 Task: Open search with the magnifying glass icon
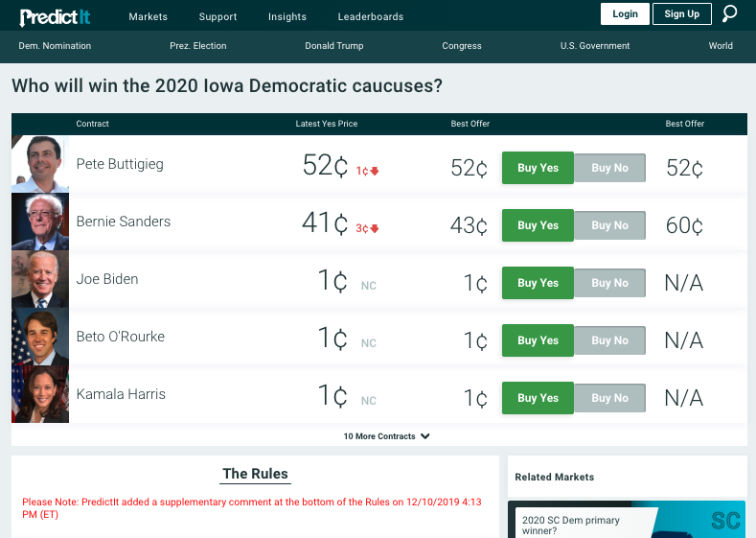[x=730, y=13]
